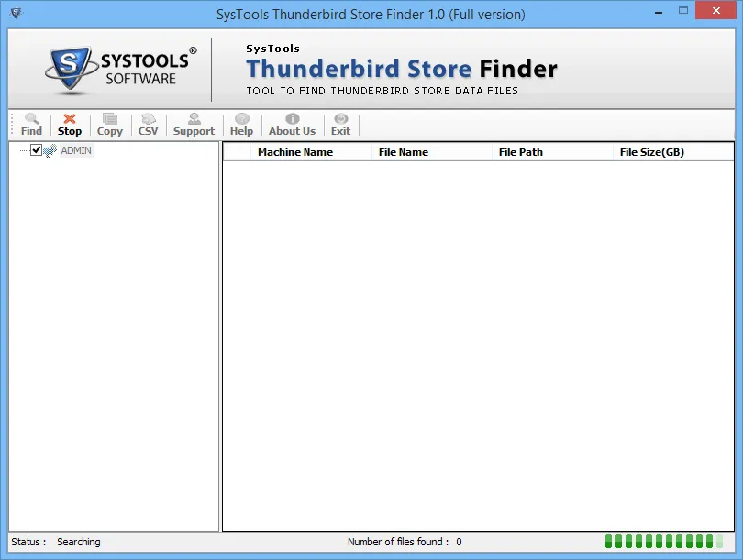Click the SysTools Software logo
This screenshot has height=560, width=743.
121,70
